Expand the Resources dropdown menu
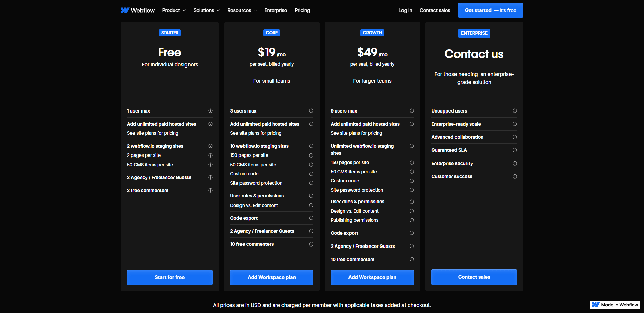Image resolution: width=644 pixels, height=313 pixels. pyautogui.click(x=242, y=10)
